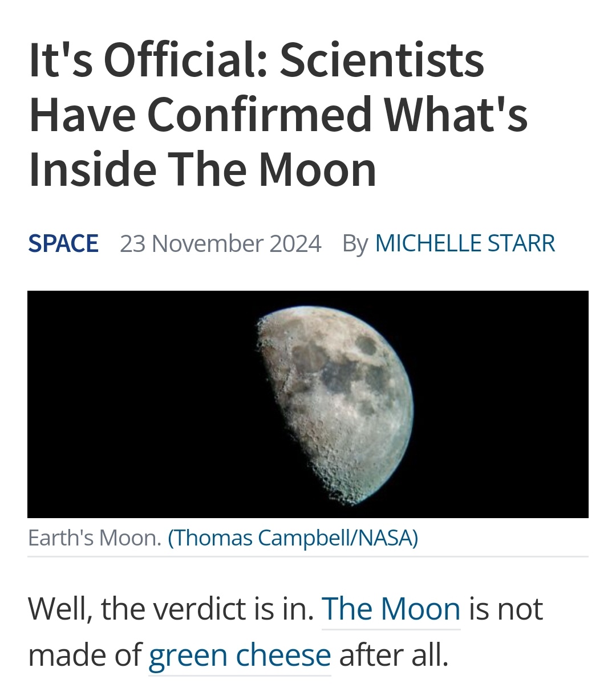Follow the 'green cheese' hyperlink
This screenshot has width=616, height=688.
pos(240,655)
